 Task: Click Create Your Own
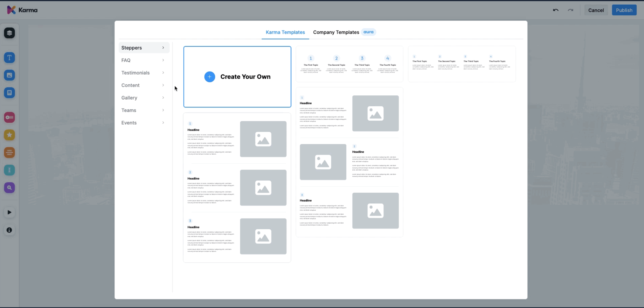click(x=237, y=77)
